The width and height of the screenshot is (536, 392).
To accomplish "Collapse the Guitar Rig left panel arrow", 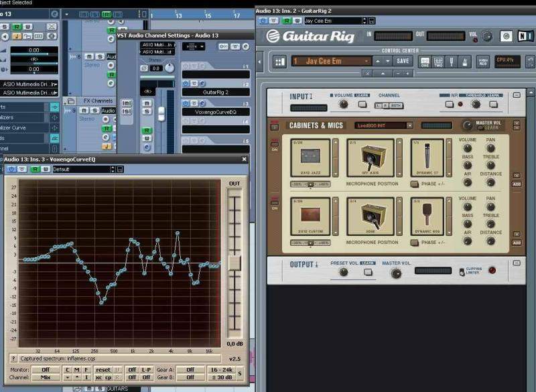I will coord(259,62).
